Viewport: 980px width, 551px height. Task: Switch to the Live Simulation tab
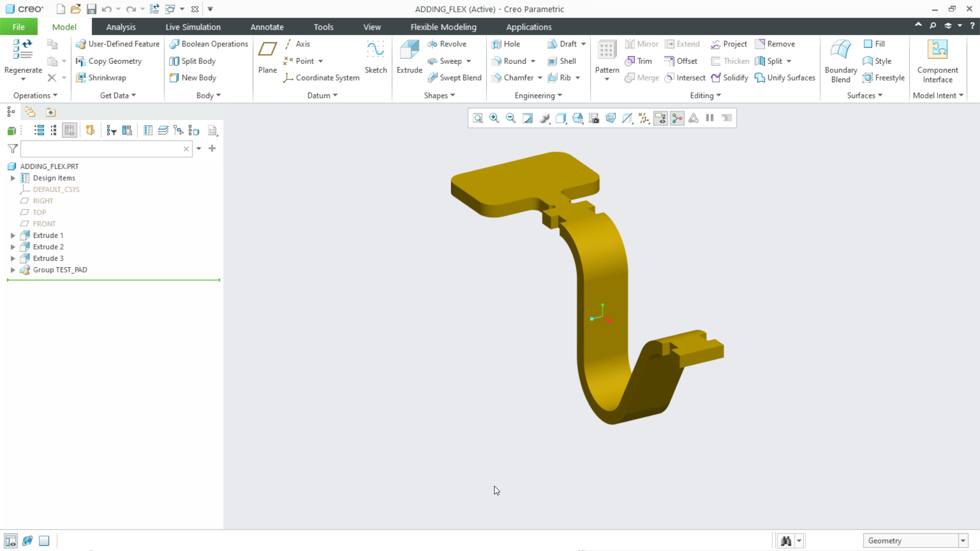(193, 27)
